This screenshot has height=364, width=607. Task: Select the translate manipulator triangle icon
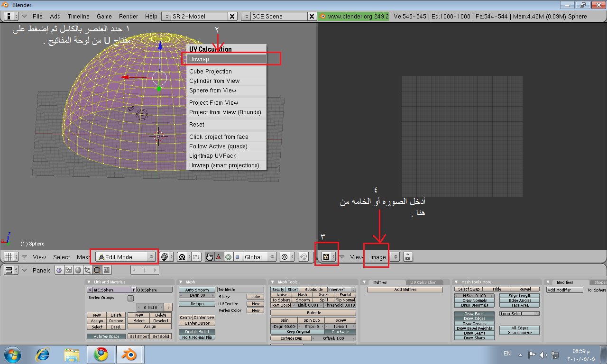click(219, 257)
